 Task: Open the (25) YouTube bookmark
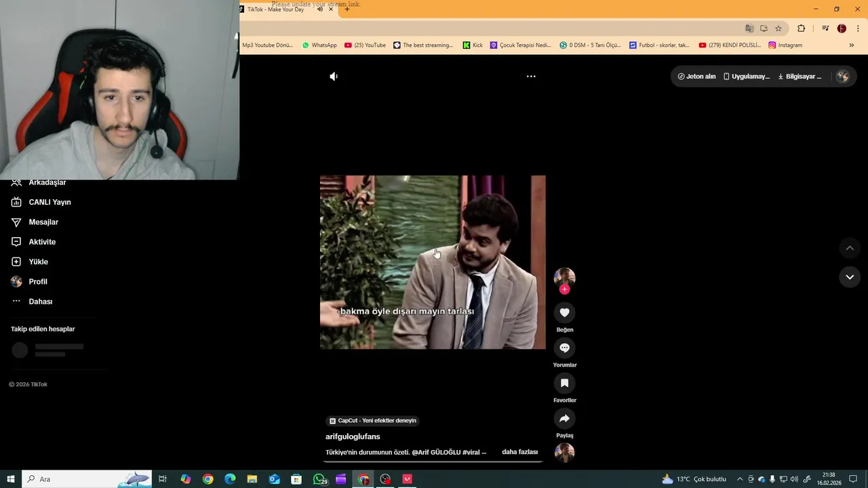(365, 45)
